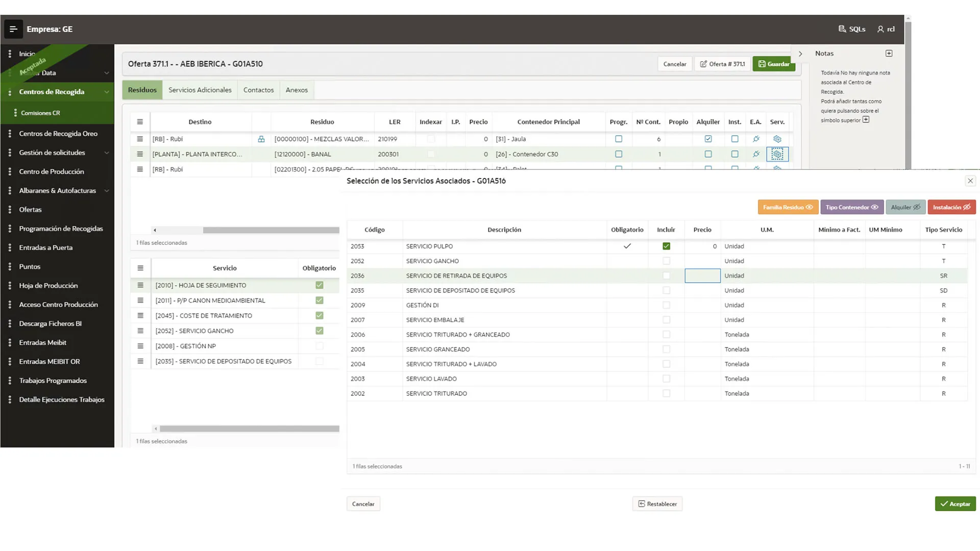Viewport: 980px width, 551px height.
Task: Click the Precio input field on row 2036
Action: (702, 275)
